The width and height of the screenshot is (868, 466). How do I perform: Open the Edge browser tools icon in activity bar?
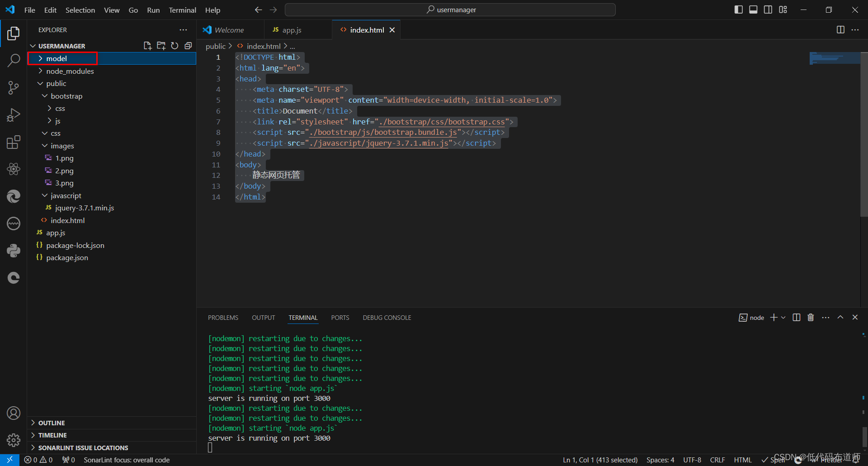click(x=14, y=196)
